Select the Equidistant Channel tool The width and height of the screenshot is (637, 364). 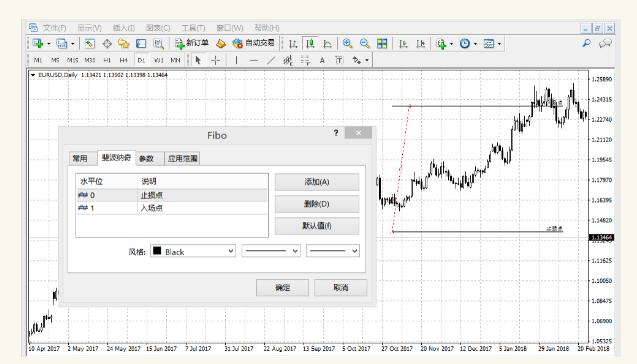click(x=288, y=60)
